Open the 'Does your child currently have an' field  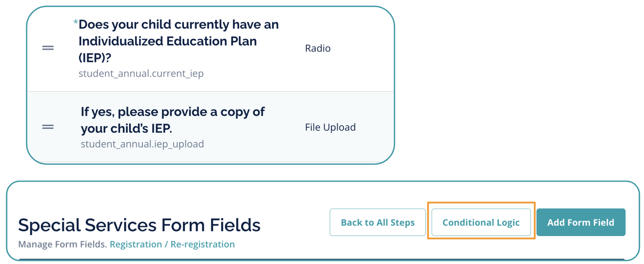(x=178, y=24)
